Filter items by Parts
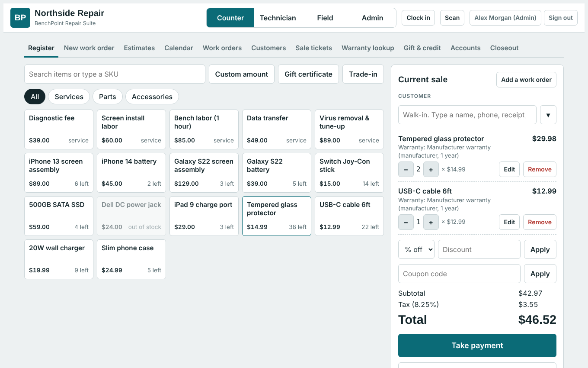Screen dimensions: 588x368 [x=108, y=97]
